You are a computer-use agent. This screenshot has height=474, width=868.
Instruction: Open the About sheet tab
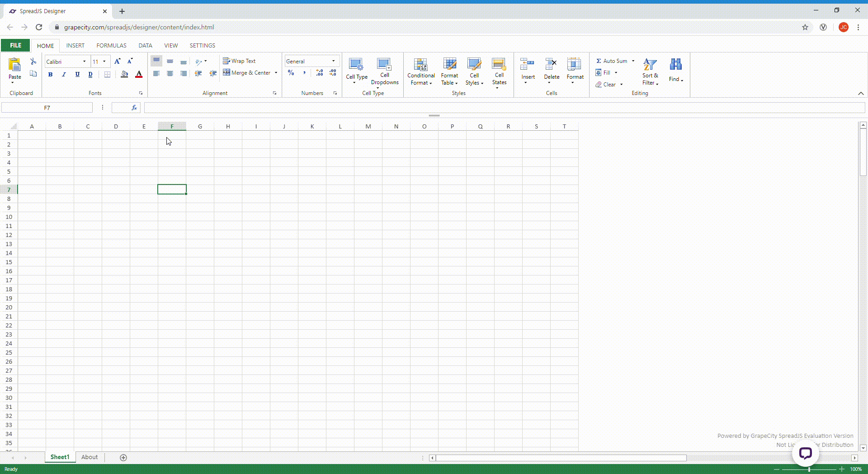coord(90,457)
